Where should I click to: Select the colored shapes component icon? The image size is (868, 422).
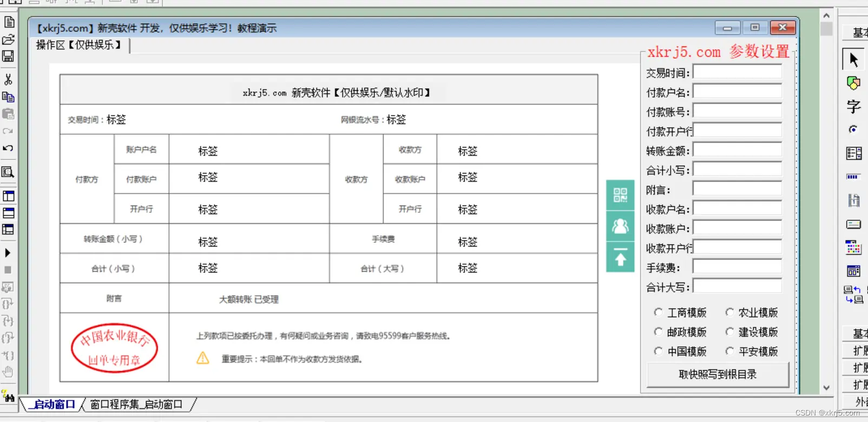tap(854, 83)
